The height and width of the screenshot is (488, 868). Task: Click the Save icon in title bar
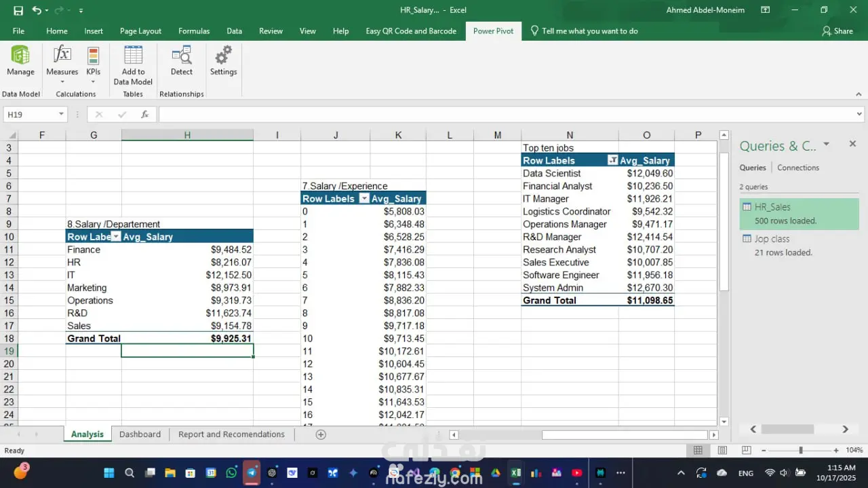(x=18, y=10)
